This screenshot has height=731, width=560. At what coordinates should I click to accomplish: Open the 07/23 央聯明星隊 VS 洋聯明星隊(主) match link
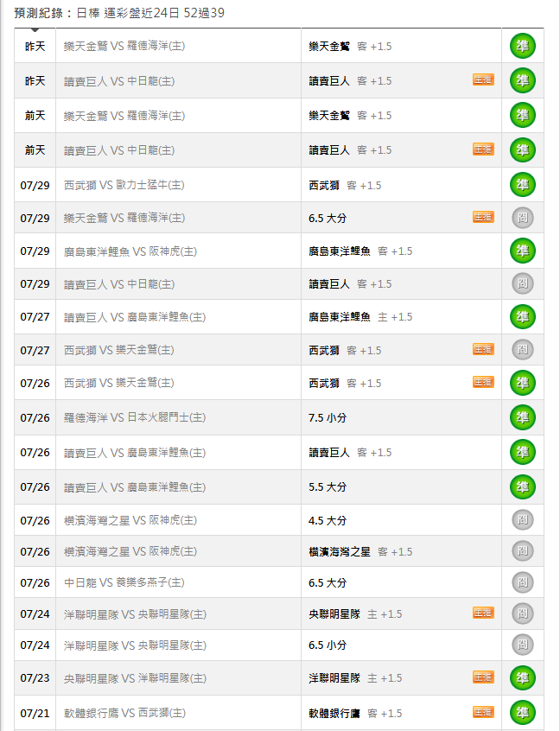pyautogui.click(x=135, y=678)
